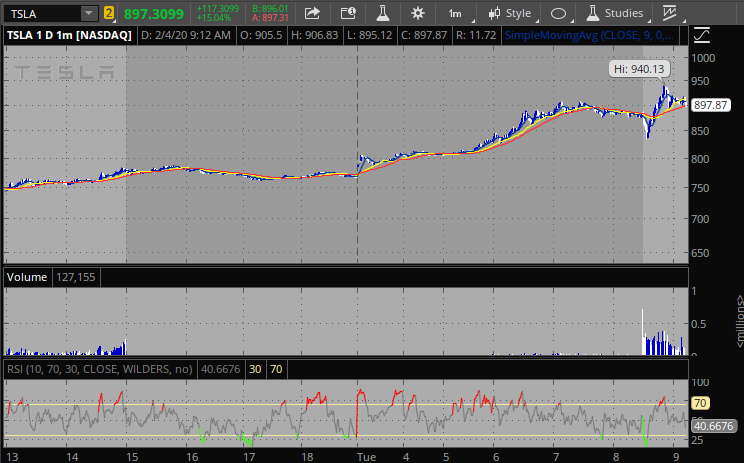The width and height of the screenshot is (744, 463).
Task: Open the symbol actions folder icon
Action: point(348,13)
